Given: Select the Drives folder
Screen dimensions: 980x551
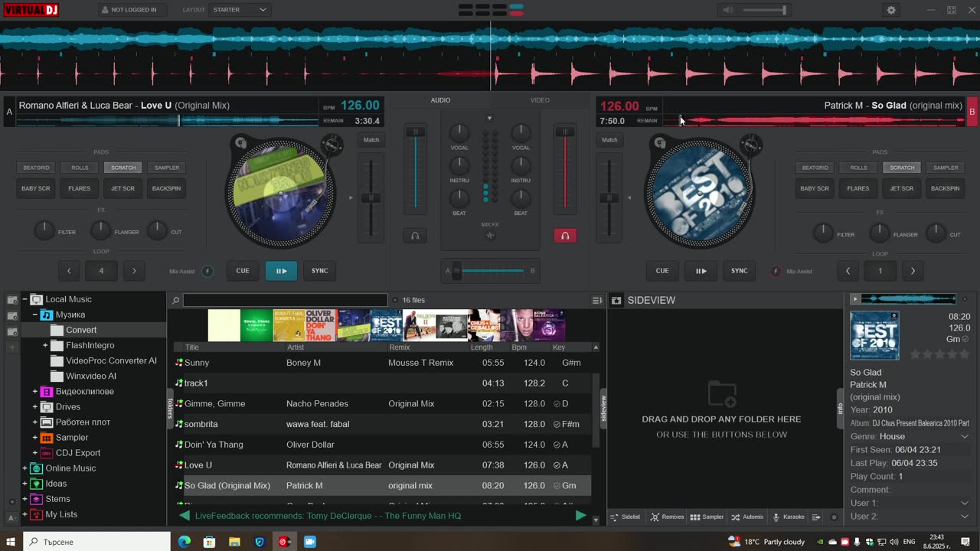Looking at the screenshot, I should (67, 406).
